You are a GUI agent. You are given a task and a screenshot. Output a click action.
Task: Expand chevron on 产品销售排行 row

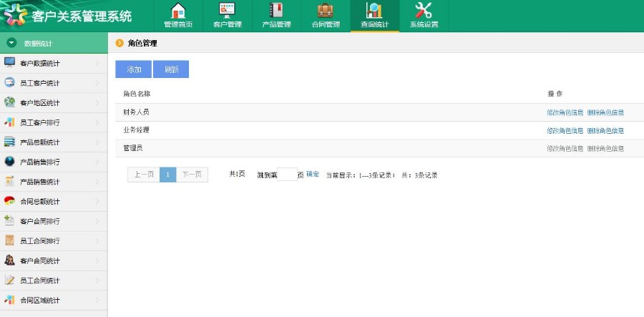pos(97,162)
